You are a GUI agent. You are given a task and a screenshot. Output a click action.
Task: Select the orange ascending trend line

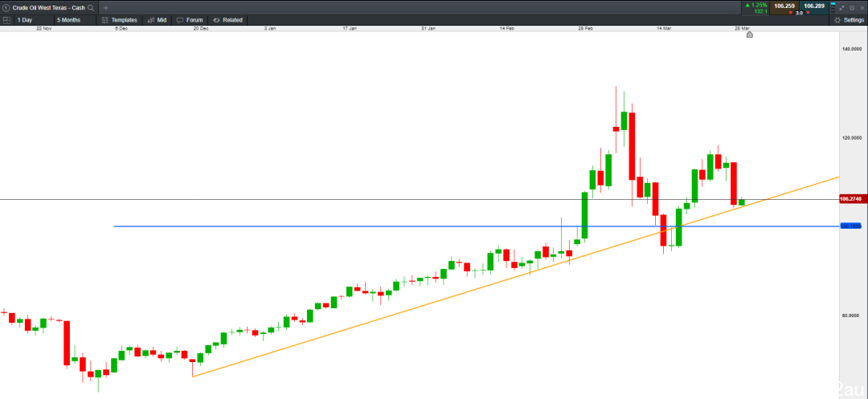click(515, 277)
